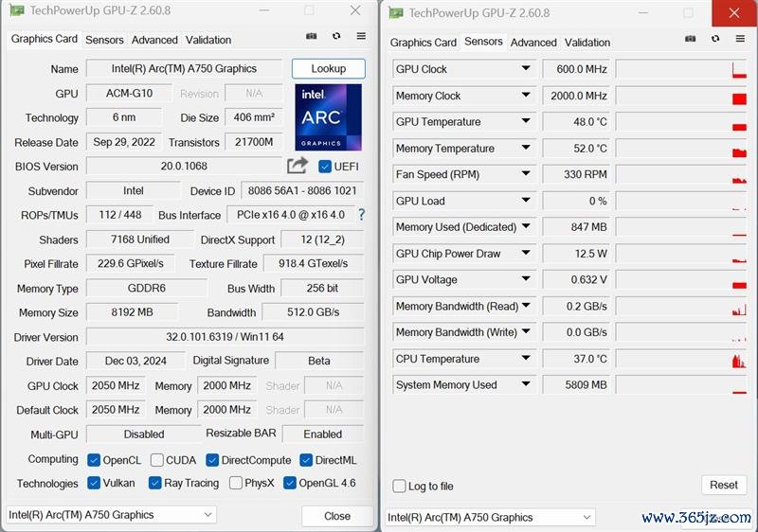The height and width of the screenshot is (532, 758).
Task: Toggle the Vulkan checkbox
Action: (94, 483)
